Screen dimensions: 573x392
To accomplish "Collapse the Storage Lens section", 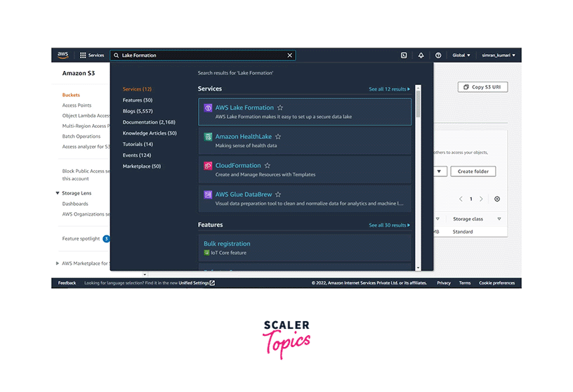I will [57, 193].
